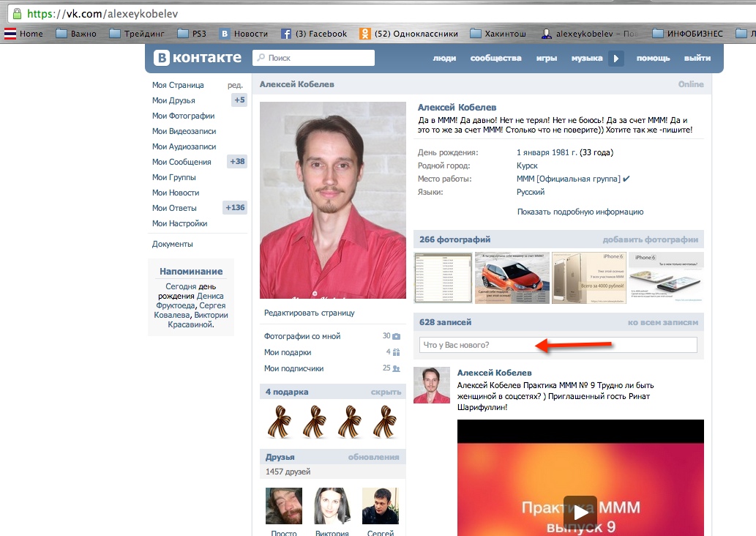Click the people icon beside Мои подписчики
756x536 pixels.
point(397,368)
